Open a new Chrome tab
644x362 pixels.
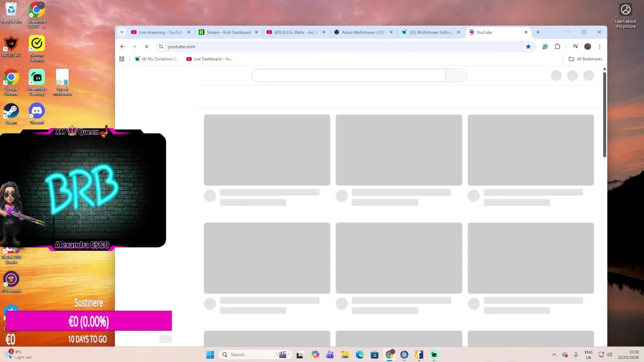(538, 32)
